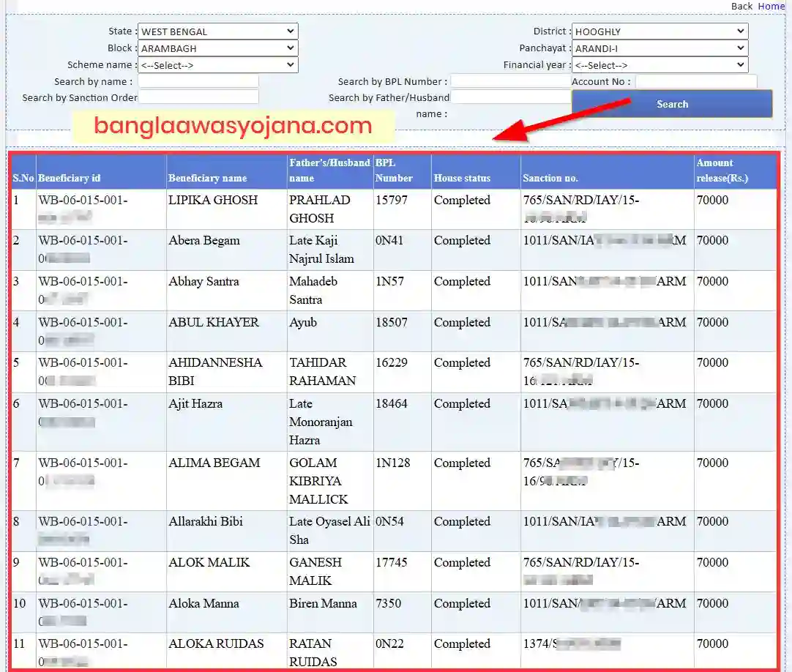Click sanction number in AHIDANNESHA BIBI row

(x=581, y=371)
